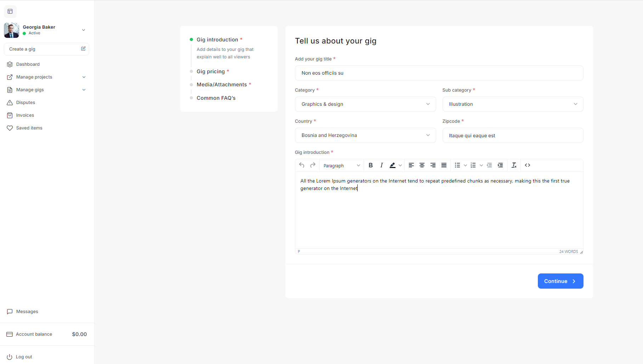Open the Paragraph style dropdown
The image size is (643, 364).
tap(341, 166)
